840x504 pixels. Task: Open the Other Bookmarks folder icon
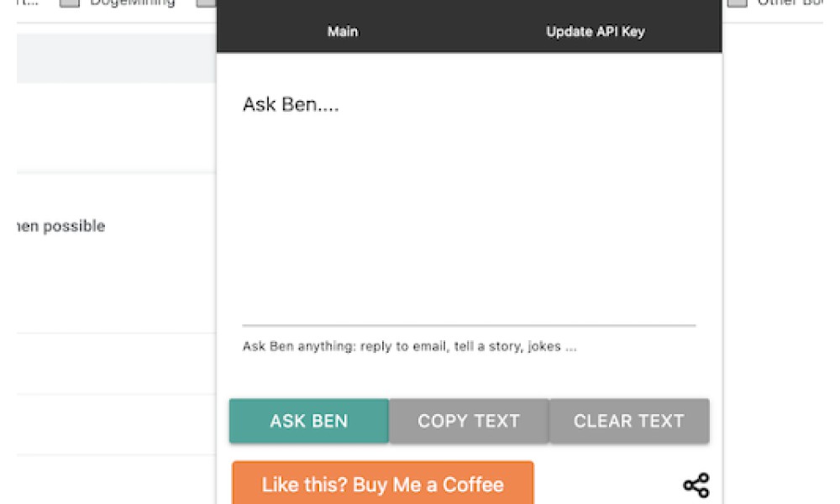(x=738, y=3)
